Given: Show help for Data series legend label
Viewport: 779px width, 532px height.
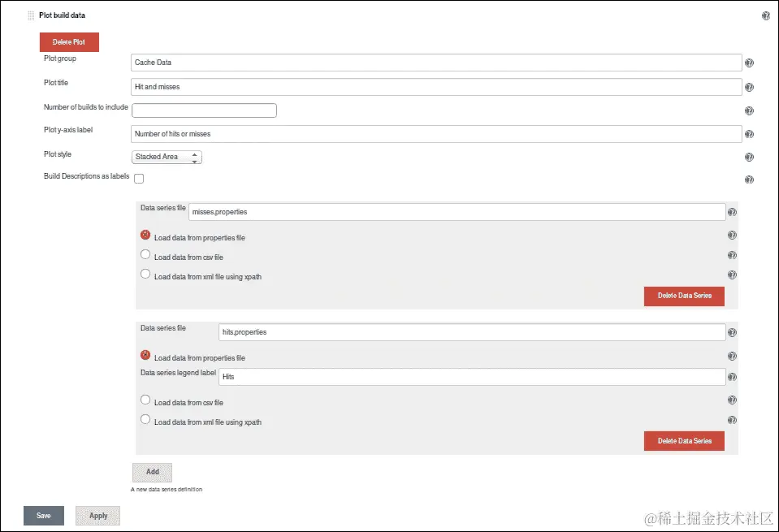Looking at the screenshot, I should click(732, 377).
